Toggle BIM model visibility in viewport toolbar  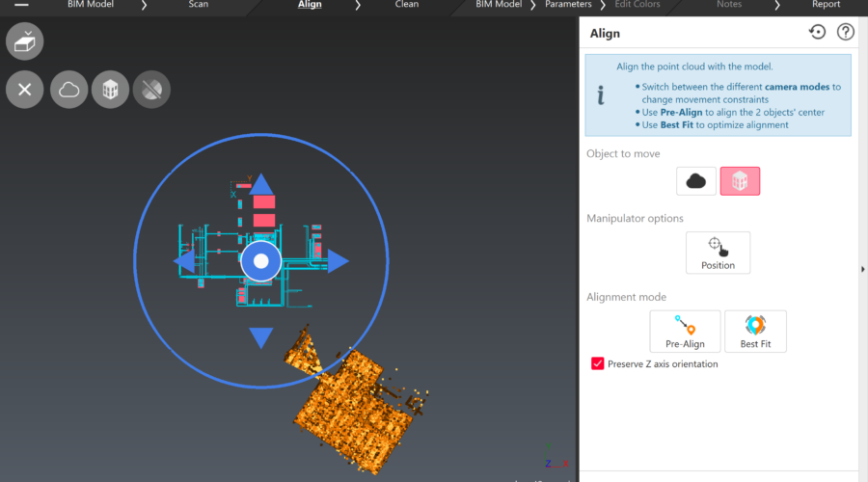[x=110, y=90]
